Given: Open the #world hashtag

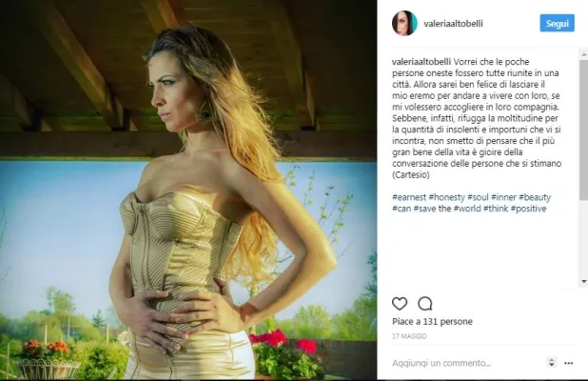Looking at the screenshot, I should pos(467,209).
